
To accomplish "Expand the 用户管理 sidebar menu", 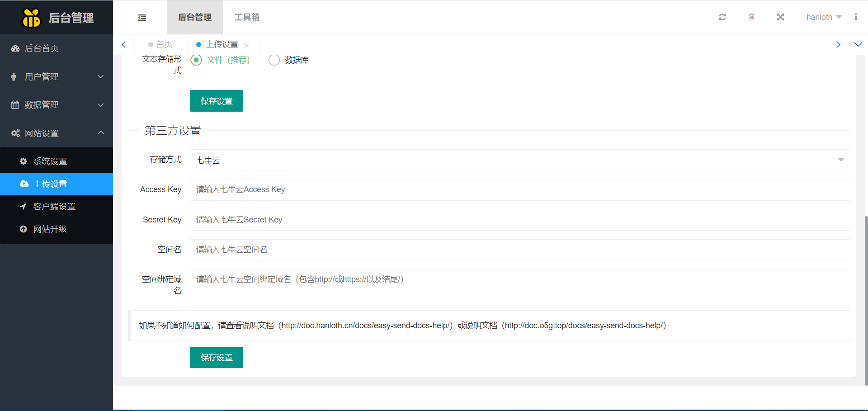I will (x=57, y=77).
